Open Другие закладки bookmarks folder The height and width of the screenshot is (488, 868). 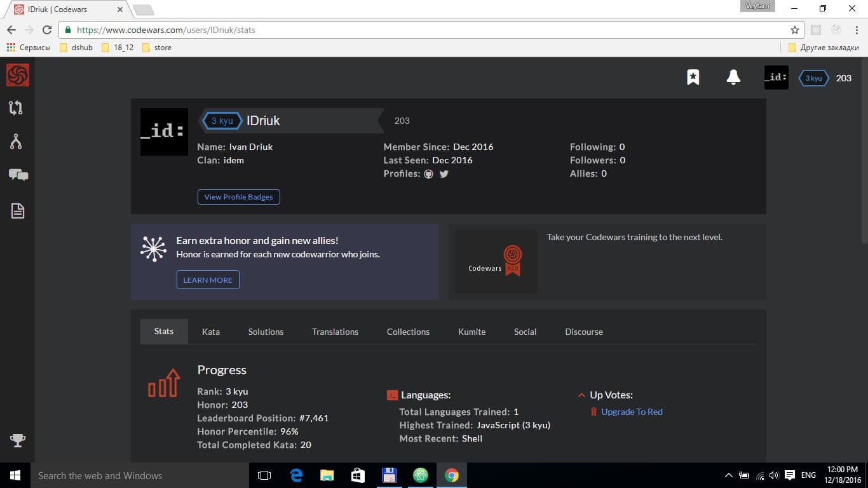pos(824,48)
